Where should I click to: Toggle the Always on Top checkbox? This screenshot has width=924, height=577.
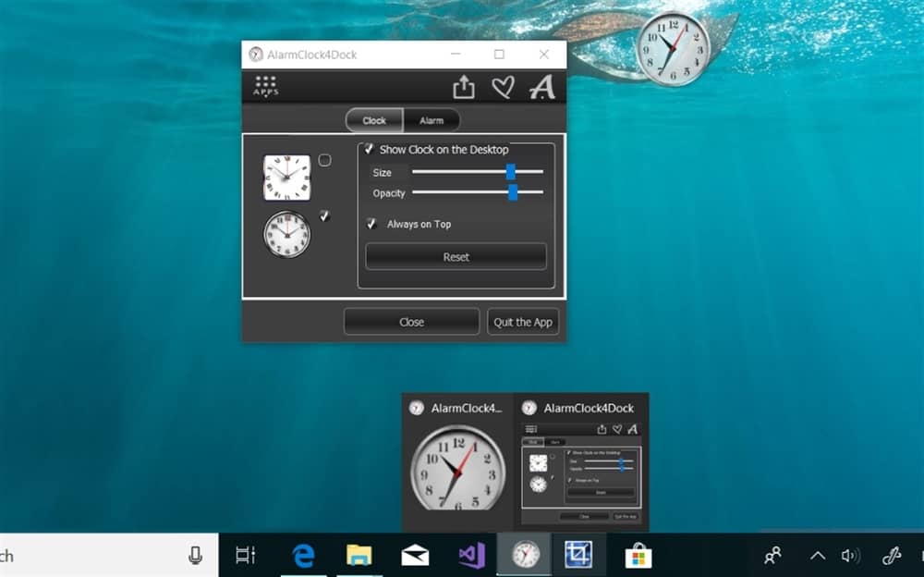click(371, 224)
